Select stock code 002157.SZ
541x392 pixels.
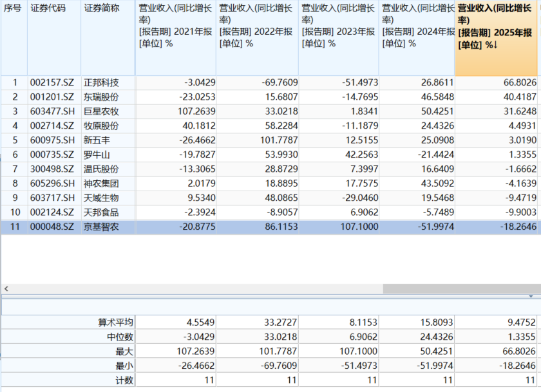[52, 83]
